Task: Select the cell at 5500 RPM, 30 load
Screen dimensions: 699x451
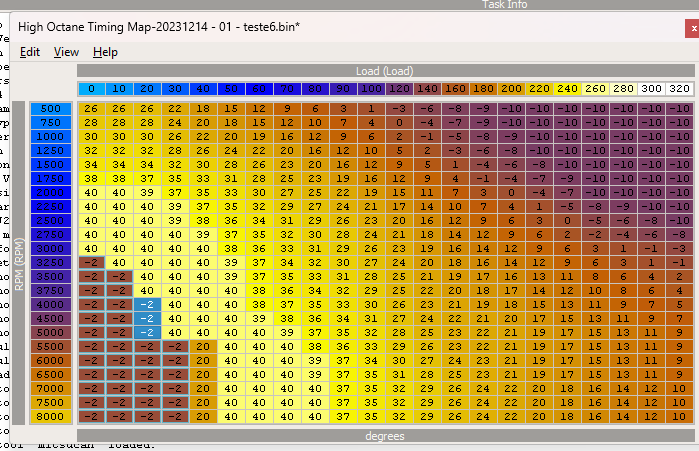Action: coord(175,345)
